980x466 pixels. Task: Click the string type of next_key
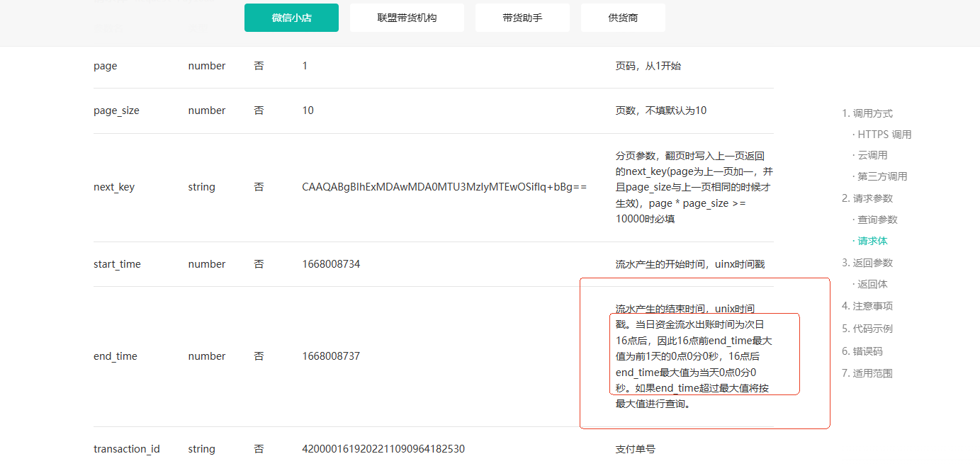tap(202, 187)
